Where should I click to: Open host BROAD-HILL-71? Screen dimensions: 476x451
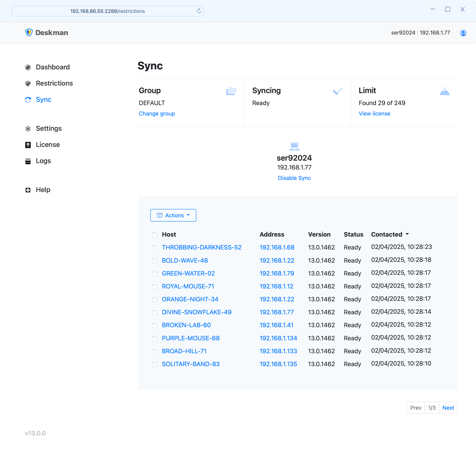184,351
